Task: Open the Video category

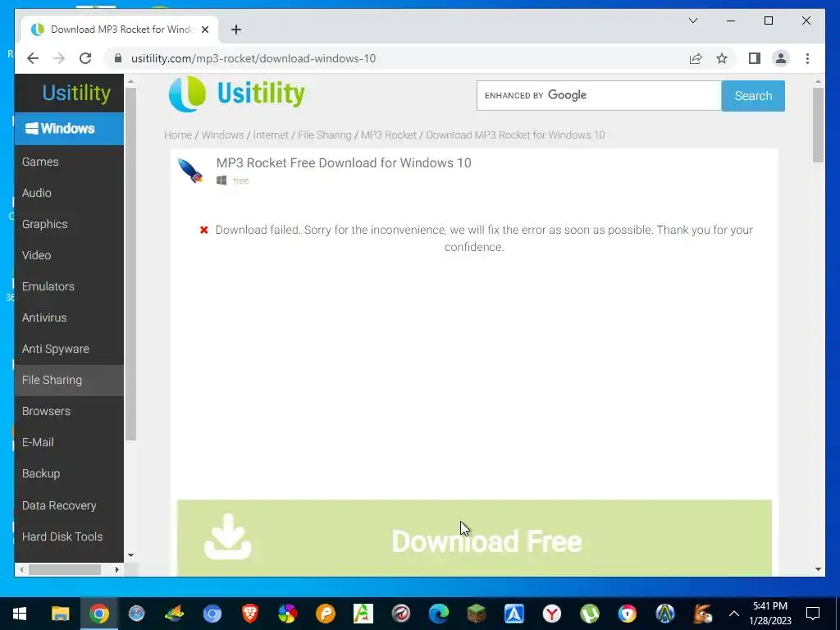Action: point(69,255)
